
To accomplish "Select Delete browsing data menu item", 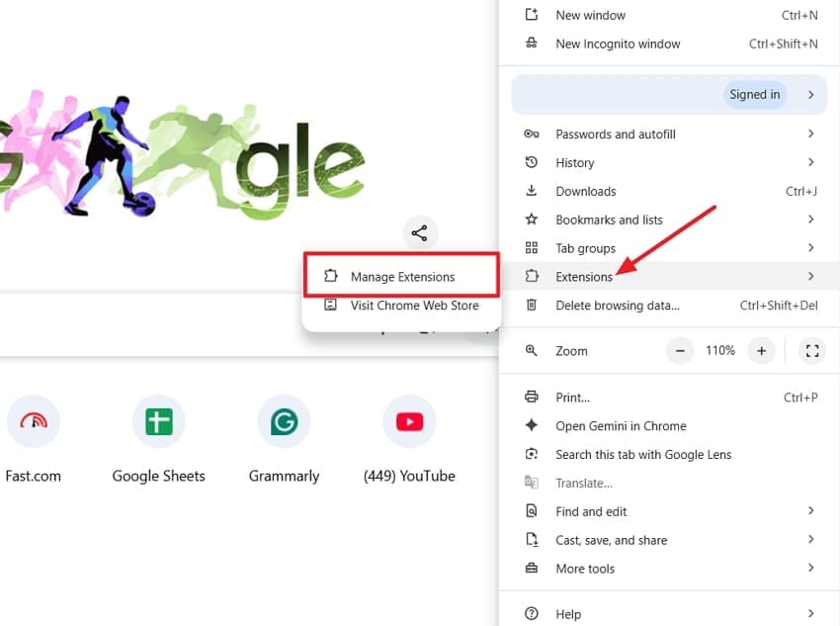I will pyautogui.click(x=670, y=305).
